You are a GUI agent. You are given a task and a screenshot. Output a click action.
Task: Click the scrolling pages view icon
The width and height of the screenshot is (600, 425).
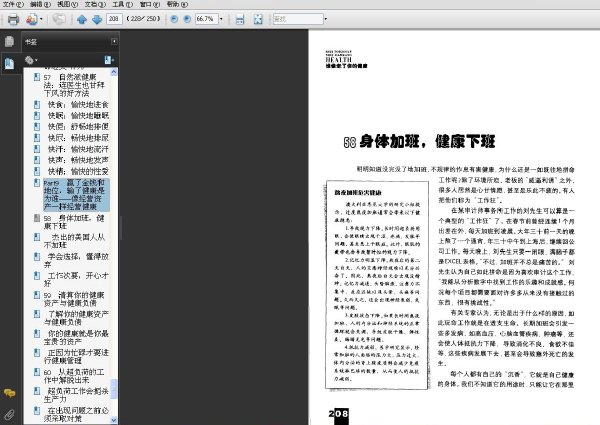click(240, 19)
